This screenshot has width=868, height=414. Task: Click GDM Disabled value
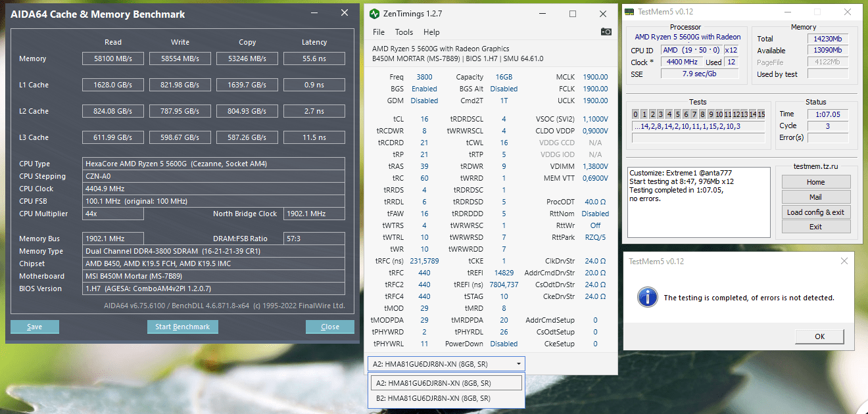pyautogui.click(x=424, y=101)
